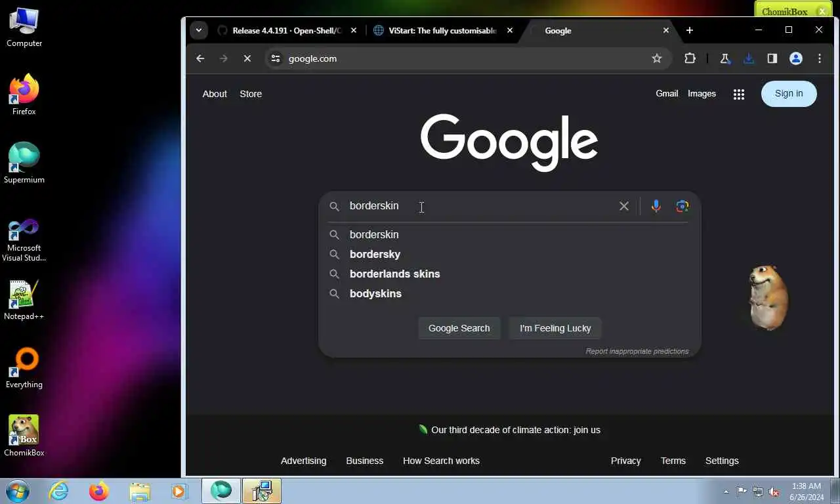Screen dimensions: 840x504
Task: Open the Gmail link
Action: (667, 93)
